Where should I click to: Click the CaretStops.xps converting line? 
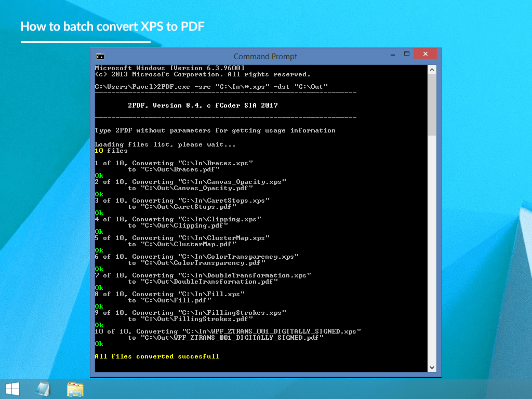182,201
